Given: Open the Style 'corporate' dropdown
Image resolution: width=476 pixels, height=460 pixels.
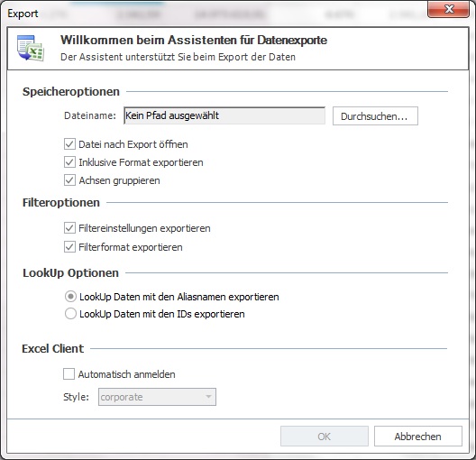Looking at the screenshot, I should pos(157,397).
